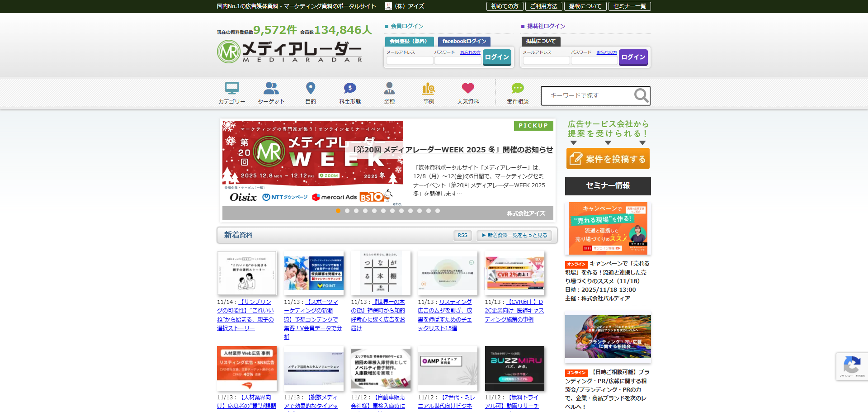Log in with facebookログイン

point(464,41)
